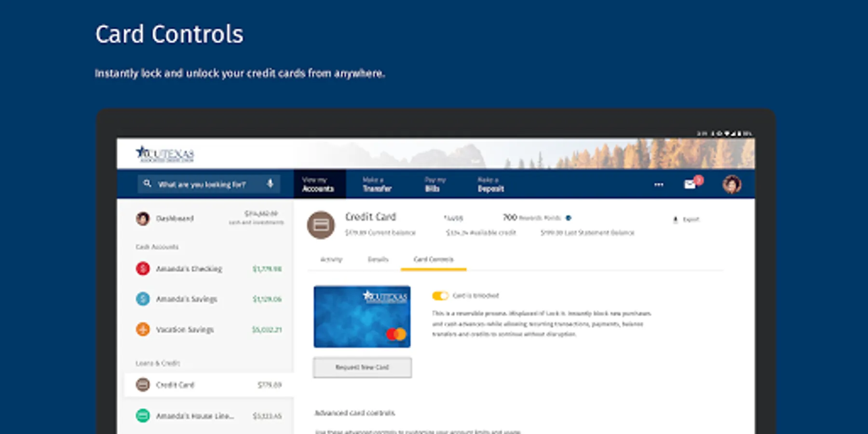The image size is (868, 434).
Task: Open the three-dot more options menu
Action: (659, 184)
